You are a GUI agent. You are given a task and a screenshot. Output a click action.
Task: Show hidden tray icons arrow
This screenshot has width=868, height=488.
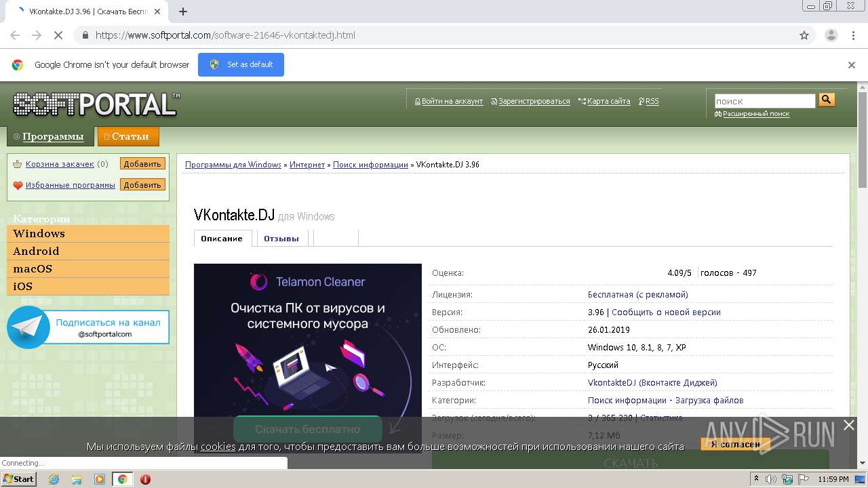click(x=756, y=479)
